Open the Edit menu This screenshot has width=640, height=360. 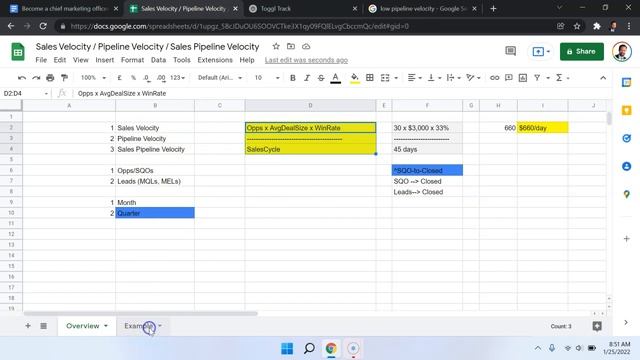(x=60, y=60)
